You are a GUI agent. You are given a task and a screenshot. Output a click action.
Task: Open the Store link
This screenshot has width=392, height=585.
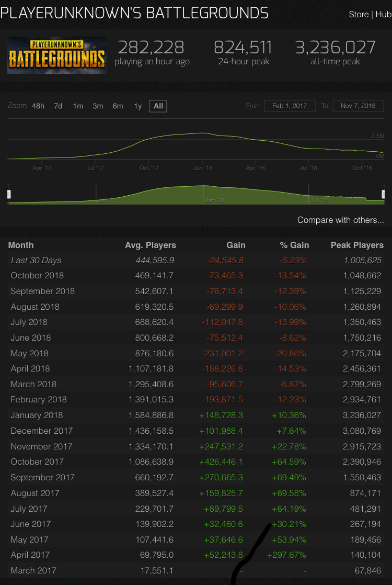coord(359,14)
